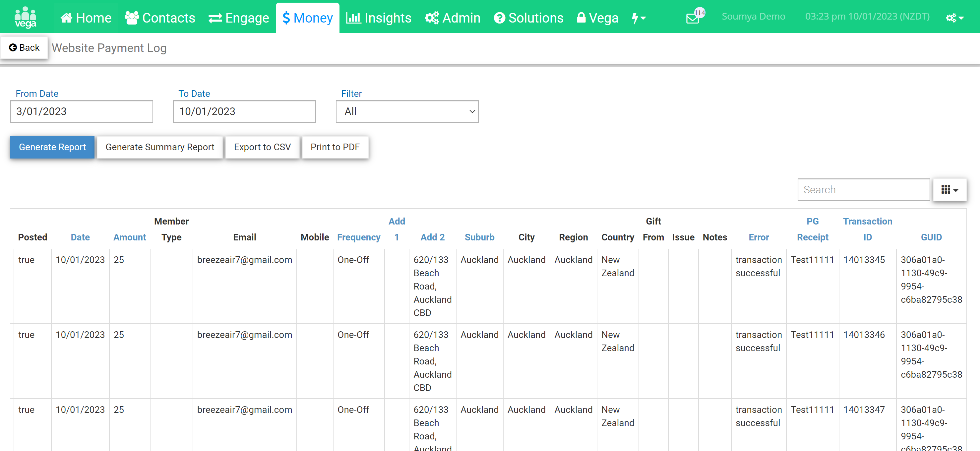Open the Solutions menu

point(529,18)
